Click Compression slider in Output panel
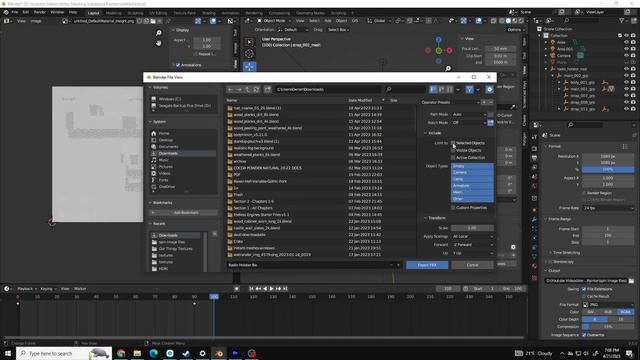 608,327
